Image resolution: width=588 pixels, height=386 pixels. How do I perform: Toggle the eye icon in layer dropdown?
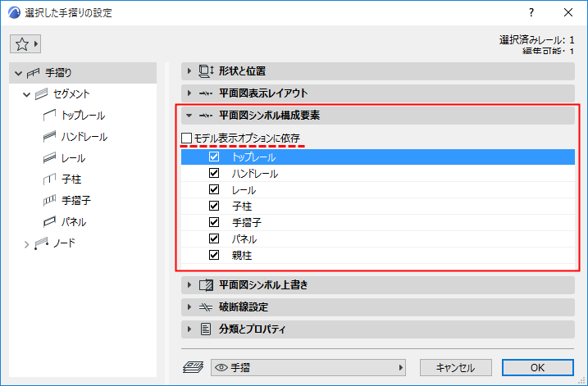pos(221,368)
